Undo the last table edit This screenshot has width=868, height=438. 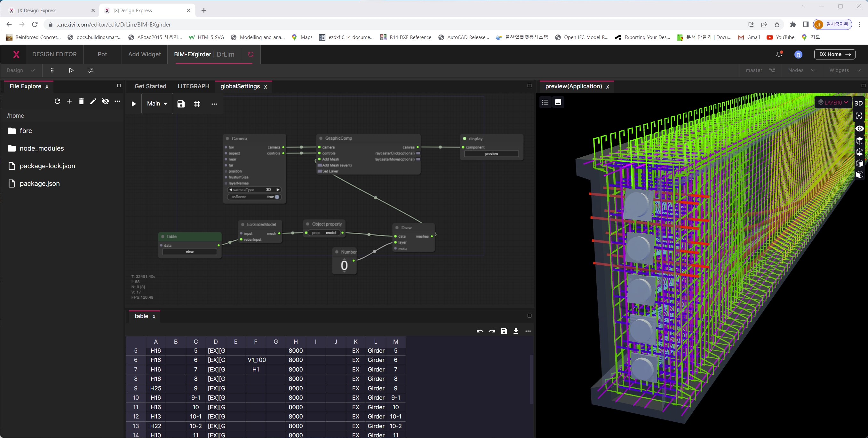click(480, 331)
